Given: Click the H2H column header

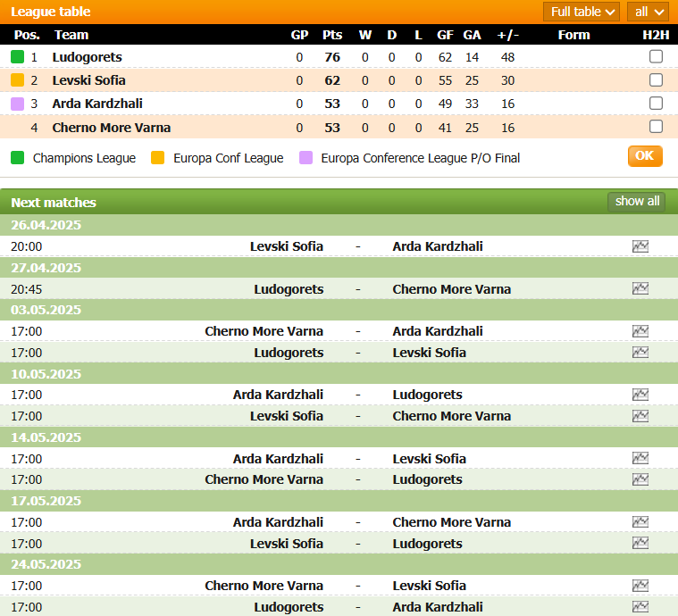Looking at the screenshot, I should coord(656,35).
